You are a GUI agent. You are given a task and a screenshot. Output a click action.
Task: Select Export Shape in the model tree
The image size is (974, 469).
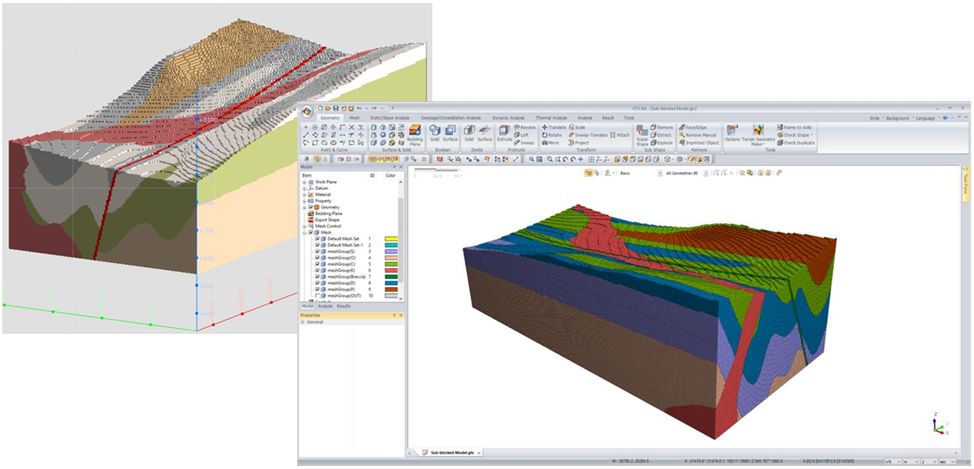329,219
